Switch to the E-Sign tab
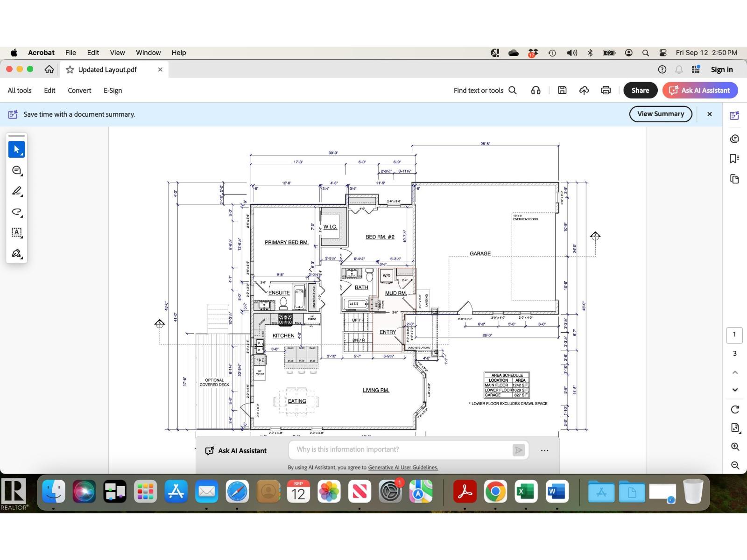 pos(113,91)
